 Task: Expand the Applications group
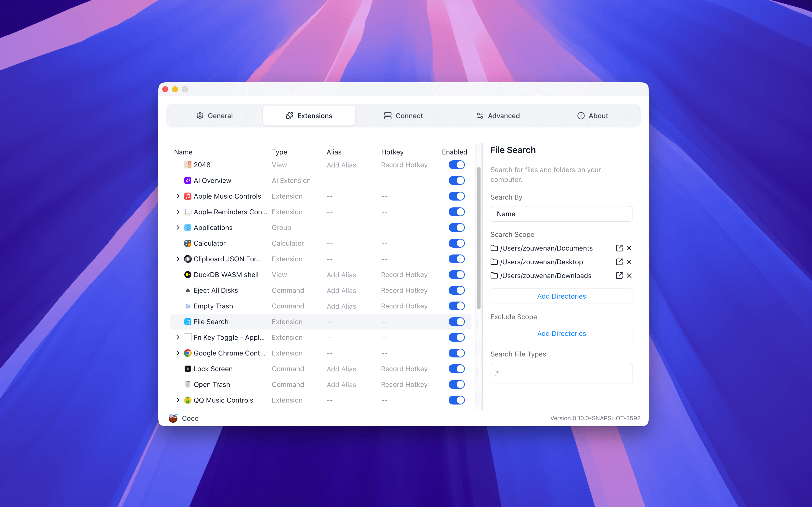pos(178,228)
